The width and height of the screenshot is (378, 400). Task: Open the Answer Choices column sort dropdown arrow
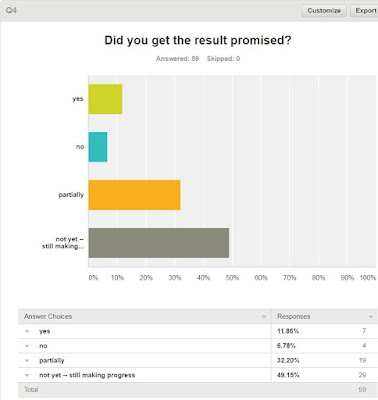pos(264,317)
